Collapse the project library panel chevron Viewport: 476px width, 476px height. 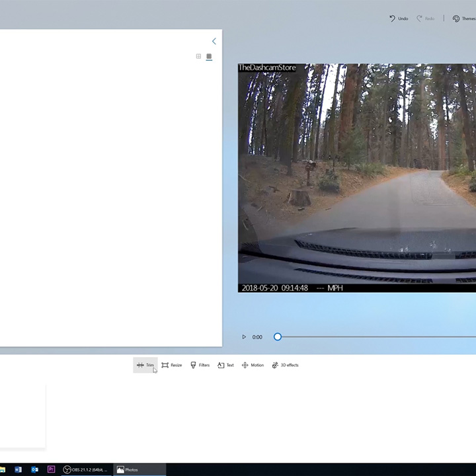point(214,41)
